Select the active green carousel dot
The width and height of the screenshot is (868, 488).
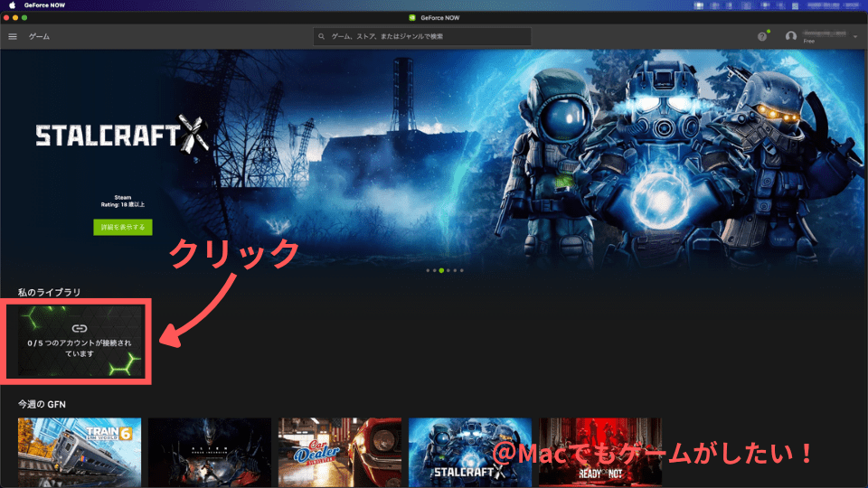[441, 270]
